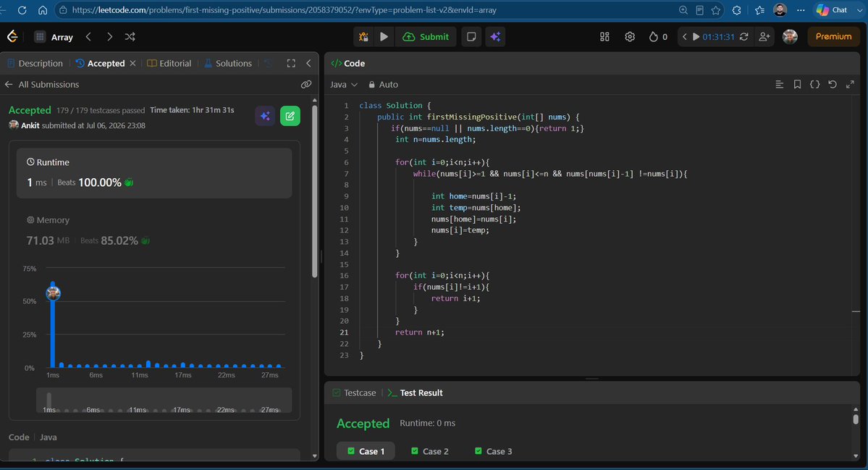Image resolution: width=868 pixels, height=470 pixels.
Task: Open the layout grid icon
Action: (x=604, y=36)
